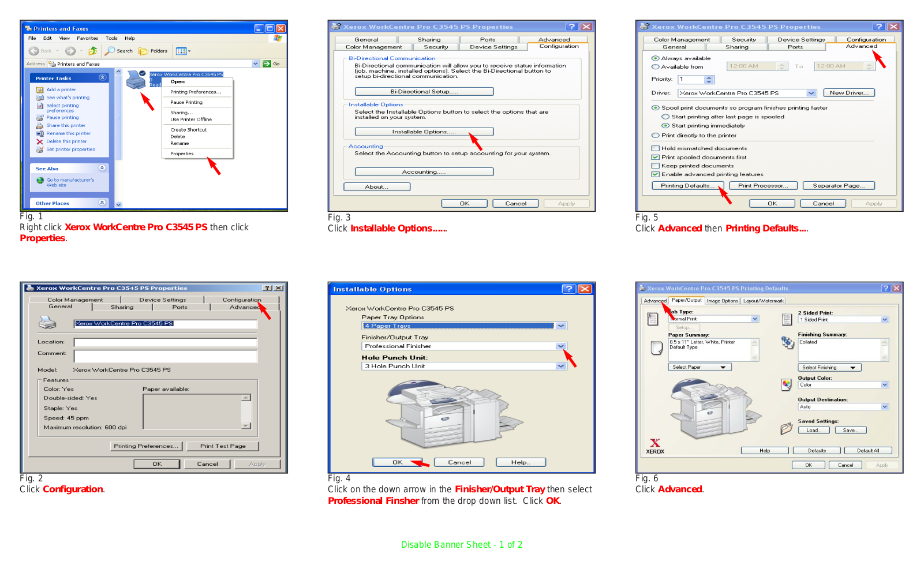Click Forward arrow in Printers and Faxes toolbar
This screenshot has height=561, width=924.
click(70, 51)
